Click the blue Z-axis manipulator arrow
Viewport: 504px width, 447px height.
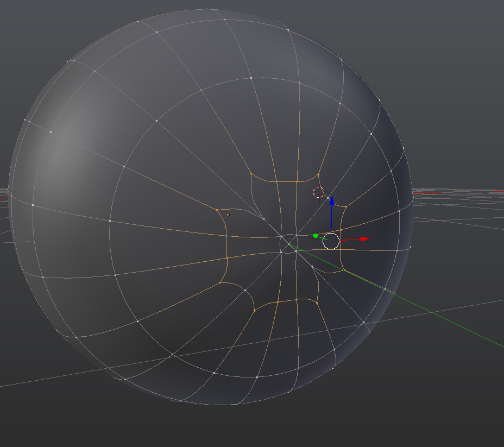[x=332, y=200]
